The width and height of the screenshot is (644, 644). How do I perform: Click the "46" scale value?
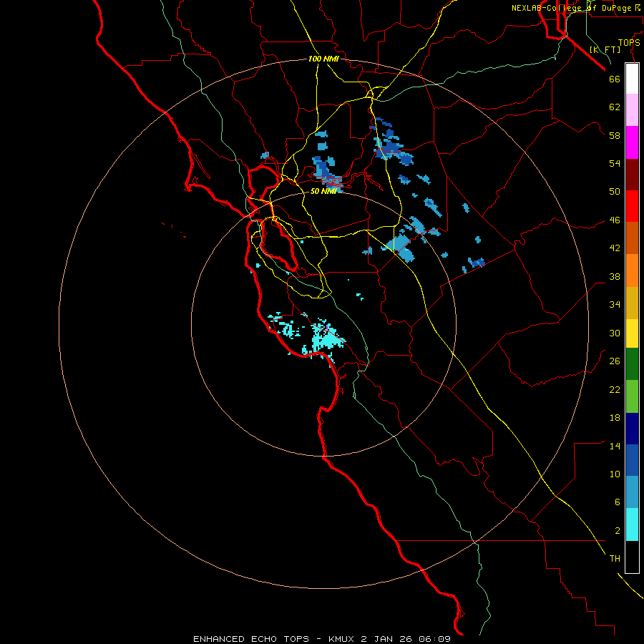click(615, 220)
